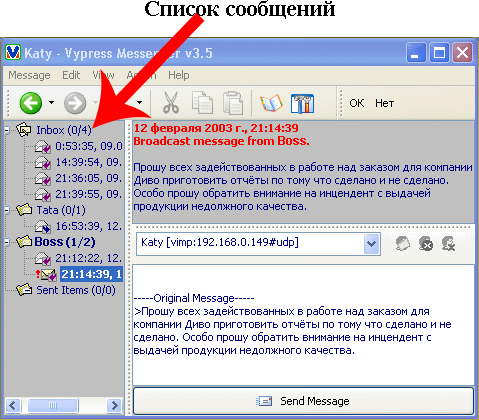
Task: Click the folder tree scrollbar left arrow
Action: (13, 406)
